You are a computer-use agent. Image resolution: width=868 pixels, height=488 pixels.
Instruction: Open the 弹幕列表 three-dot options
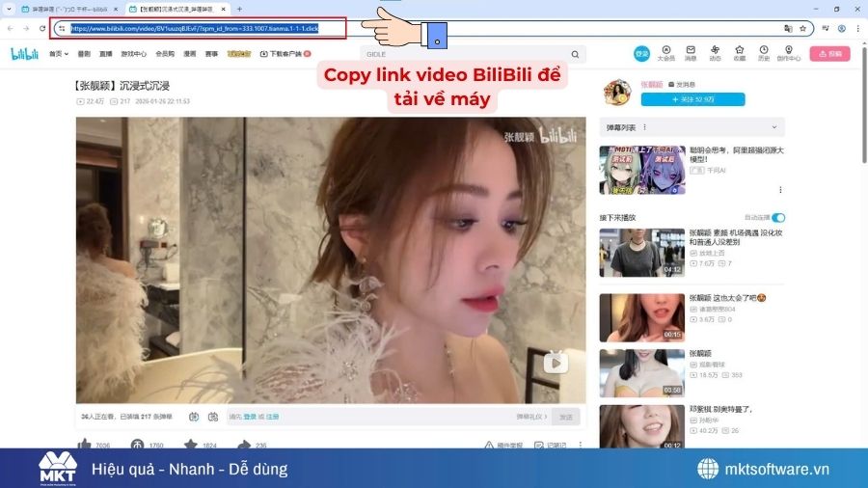click(644, 127)
